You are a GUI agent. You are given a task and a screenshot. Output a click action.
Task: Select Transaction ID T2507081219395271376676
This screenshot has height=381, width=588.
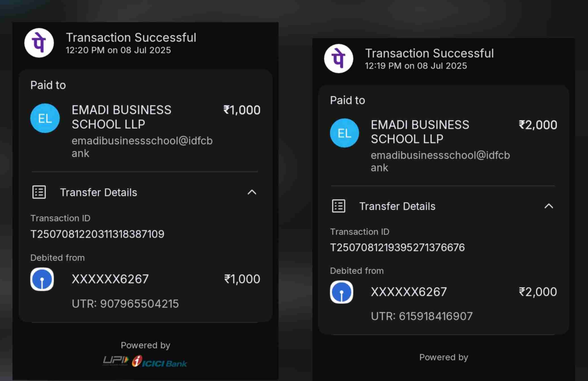(397, 247)
